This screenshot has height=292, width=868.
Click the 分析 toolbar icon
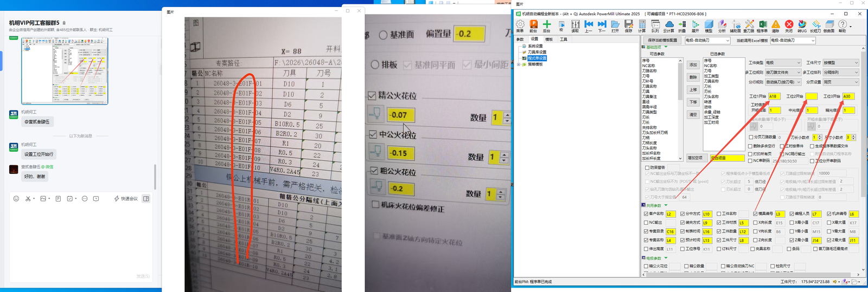tap(722, 25)
